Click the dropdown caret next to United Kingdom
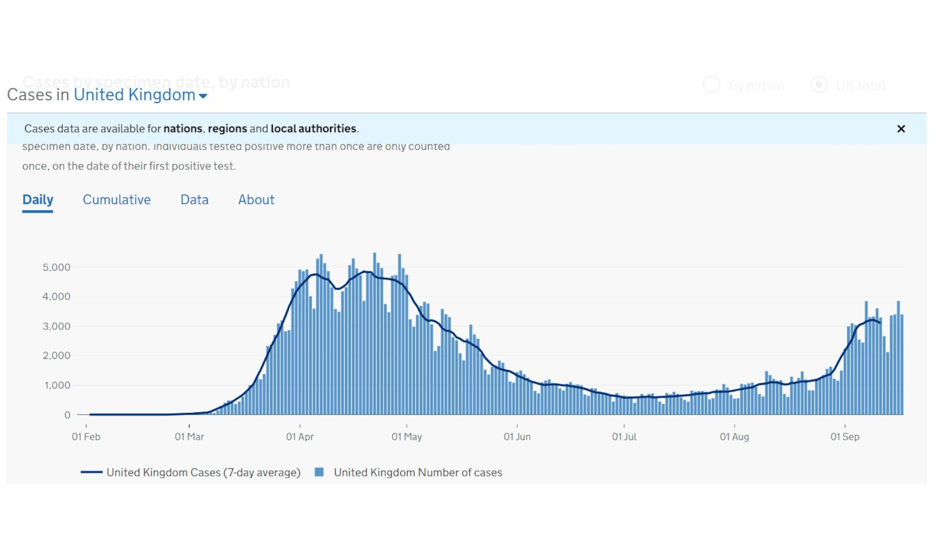This screenshot has height=560, width=934. (x=203, y=96)
